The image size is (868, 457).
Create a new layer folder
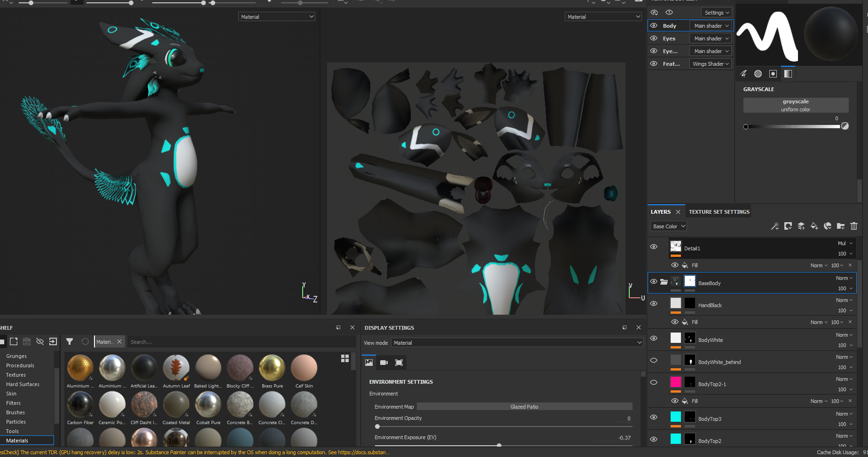(x=841, y=226)
